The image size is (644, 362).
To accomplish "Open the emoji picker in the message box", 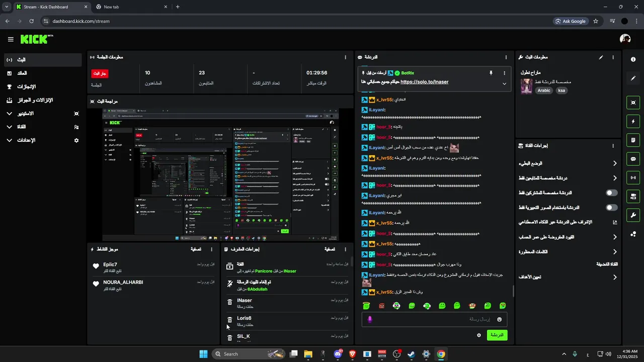I will (x=500, y=319).
